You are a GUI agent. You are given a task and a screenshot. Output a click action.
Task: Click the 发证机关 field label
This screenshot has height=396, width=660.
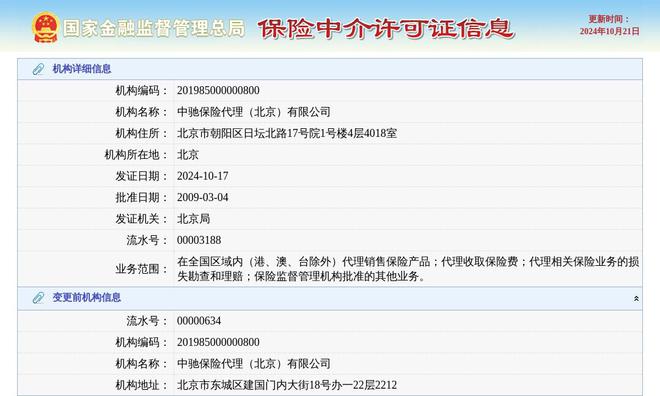click(x=141, y=219)
